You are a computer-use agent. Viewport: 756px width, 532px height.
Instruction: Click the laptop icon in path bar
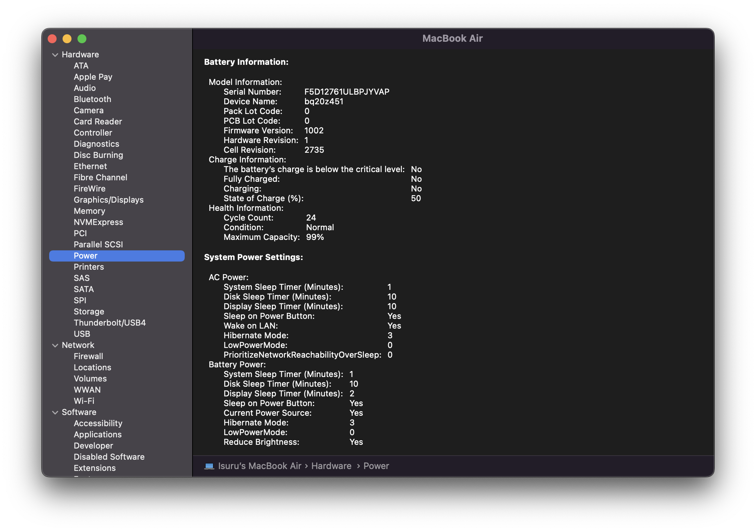[x=209, y=466]
